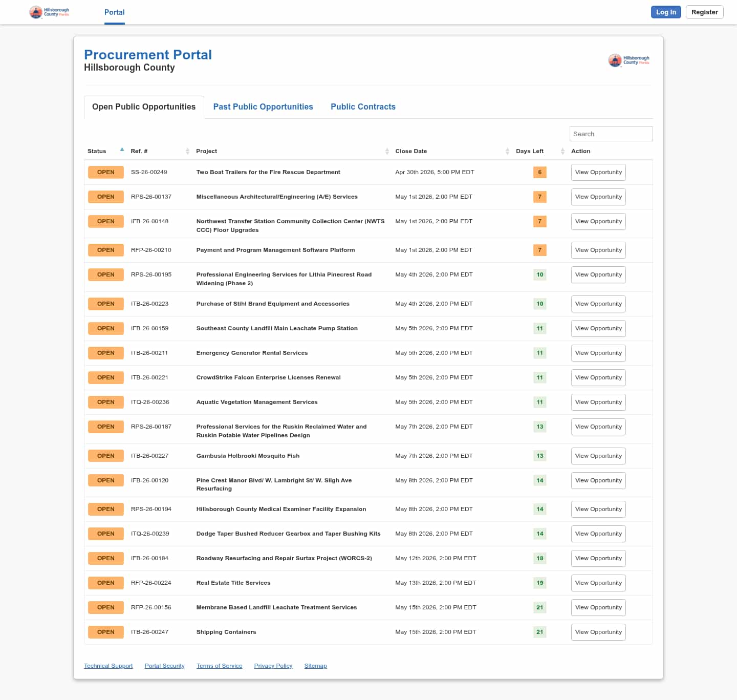Open the Privacy Policy footer link
Viewport: 737px width, 700px height.
coord(273,666)
